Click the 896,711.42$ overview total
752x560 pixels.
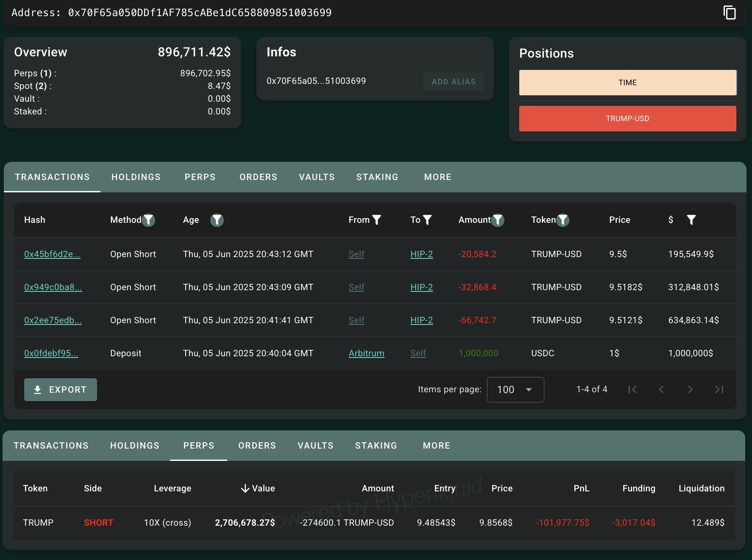click(194, 52)
